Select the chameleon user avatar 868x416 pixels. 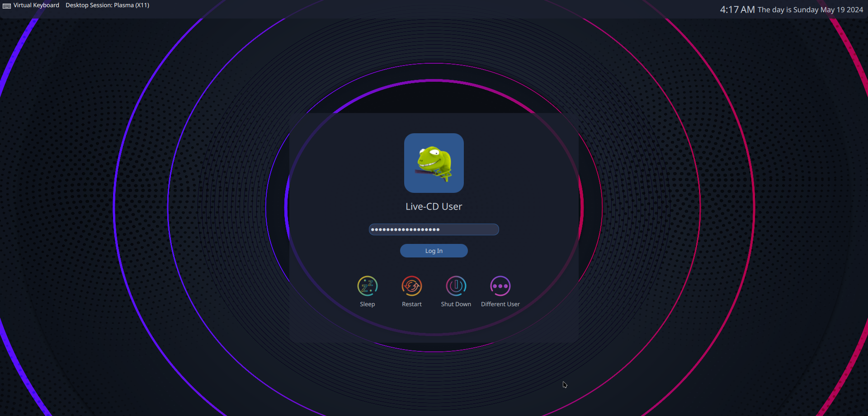[x=434, y=163]
